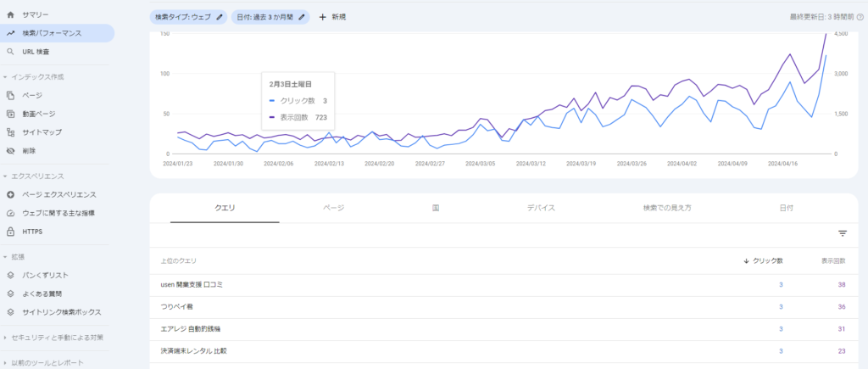
Task: Switch to the 国 tab
Action: (437, 209)
